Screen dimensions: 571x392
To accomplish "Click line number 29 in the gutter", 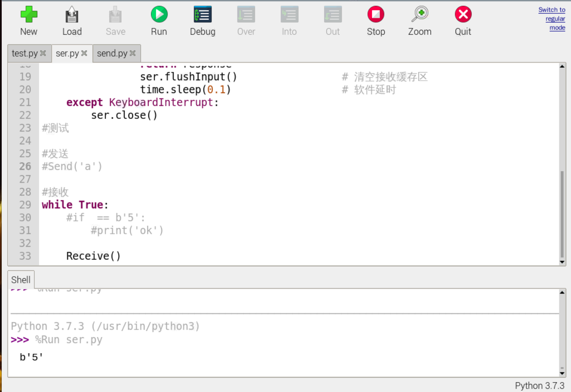I will point(25,205).
